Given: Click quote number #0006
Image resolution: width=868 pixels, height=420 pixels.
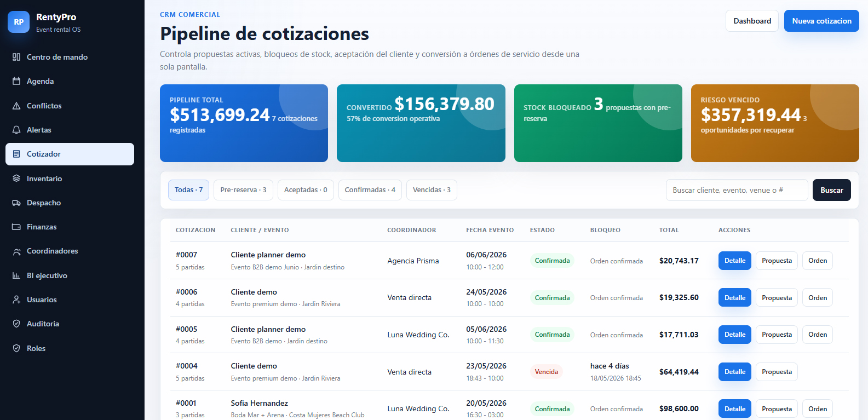Looking at the screenshot, I should tap(187, 292).
